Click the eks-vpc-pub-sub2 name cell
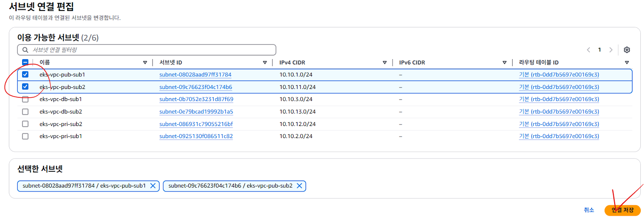 pyautogui.click(x=62, y=87)
